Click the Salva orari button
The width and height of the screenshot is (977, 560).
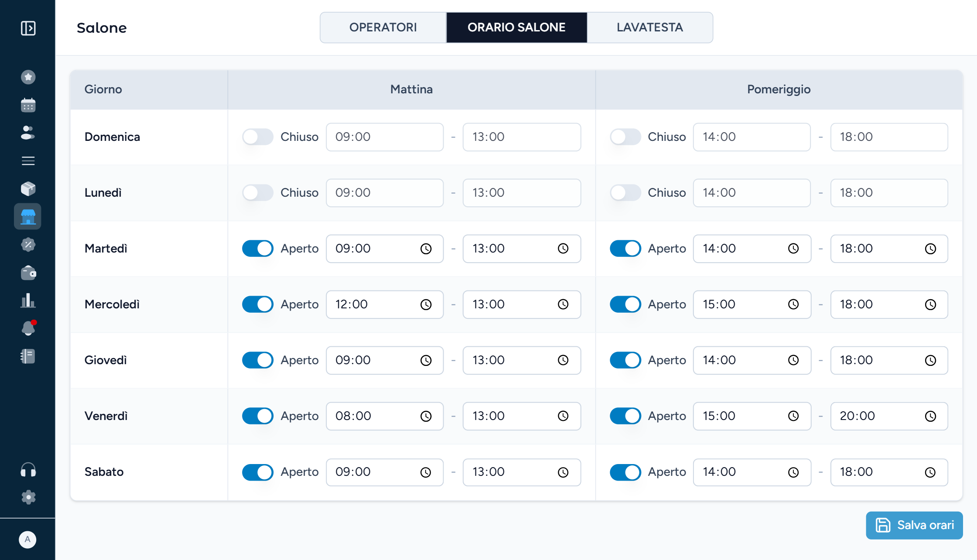[914, 525]
